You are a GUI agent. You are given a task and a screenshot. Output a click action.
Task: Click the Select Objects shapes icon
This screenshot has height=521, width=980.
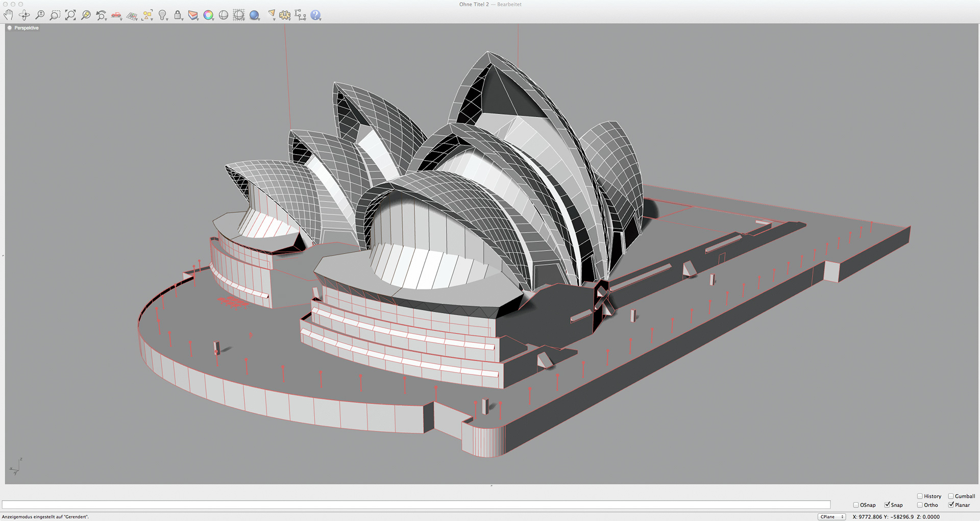(x=147, y=15)
